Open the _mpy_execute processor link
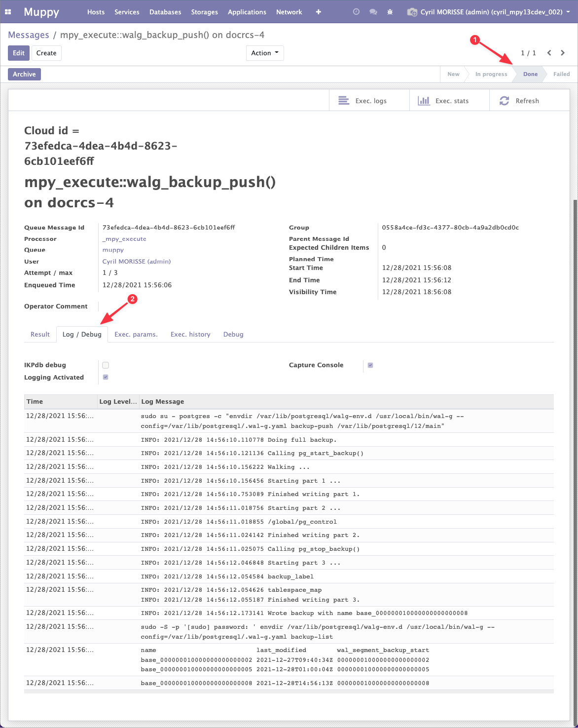 [124, 239]
